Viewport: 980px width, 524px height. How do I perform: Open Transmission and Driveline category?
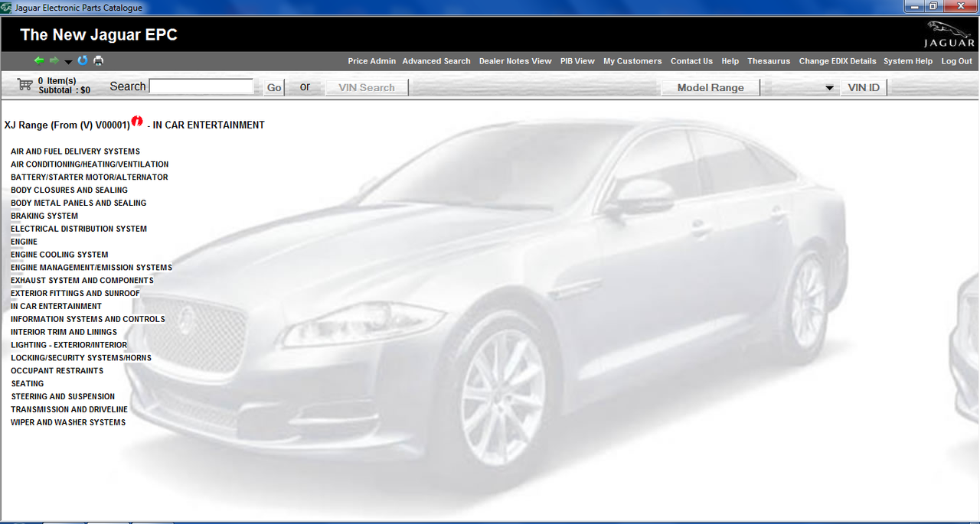click(x=70, y=410)
